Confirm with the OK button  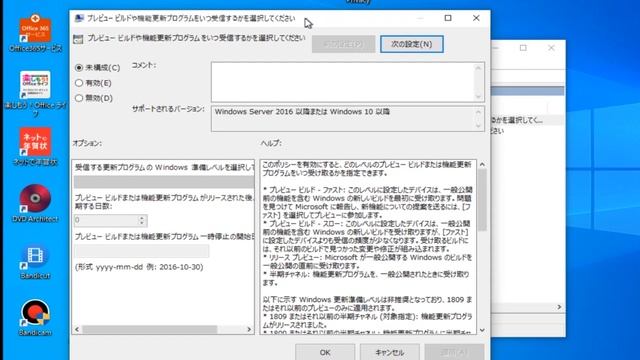(x=325, y=352)
